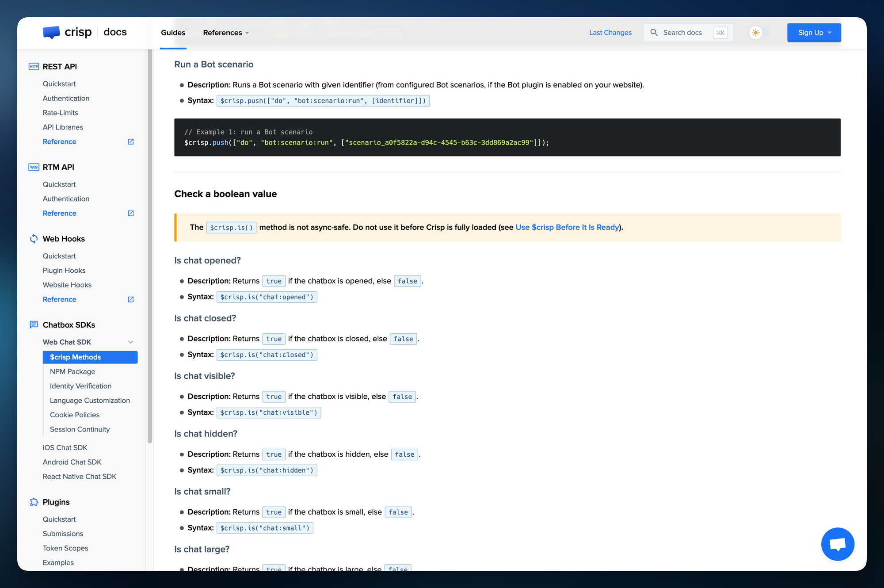Select the $crisp Methods sidebar entry
Viewport: 884px width, 588px height.
click(x=75, y=357)
